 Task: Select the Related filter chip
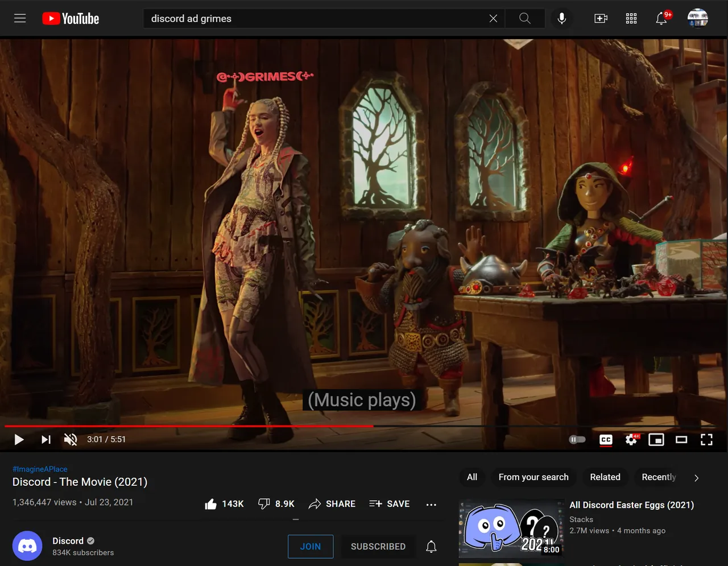pyautogui.click(x=605, y=477)
